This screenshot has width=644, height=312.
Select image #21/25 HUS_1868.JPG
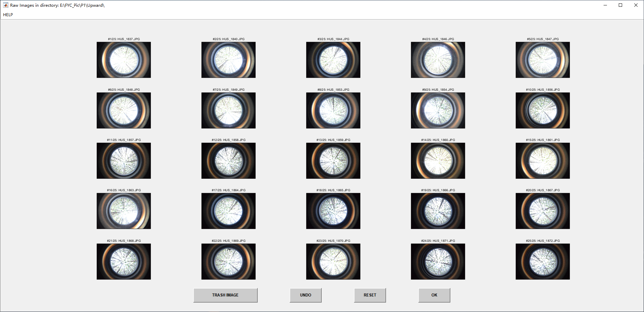(x=124, y=261)
